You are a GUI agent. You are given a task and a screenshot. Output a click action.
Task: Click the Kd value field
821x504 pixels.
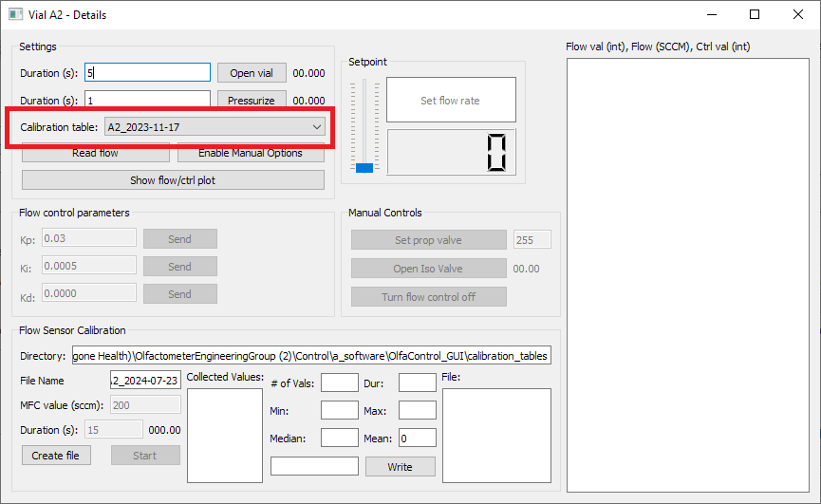pyautogui.click(x=89, y=293)
